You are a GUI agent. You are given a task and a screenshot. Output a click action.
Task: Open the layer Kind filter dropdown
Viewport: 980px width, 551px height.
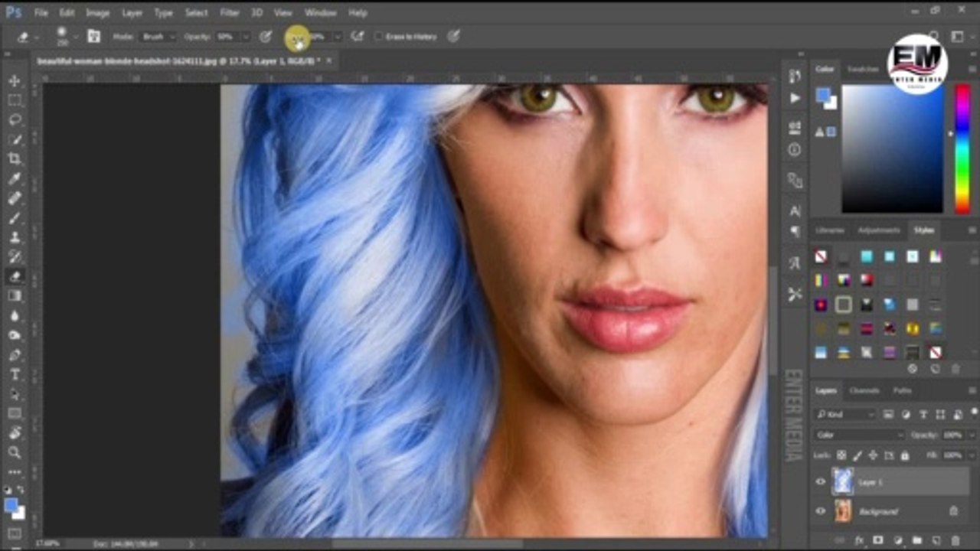click(845, 414)
